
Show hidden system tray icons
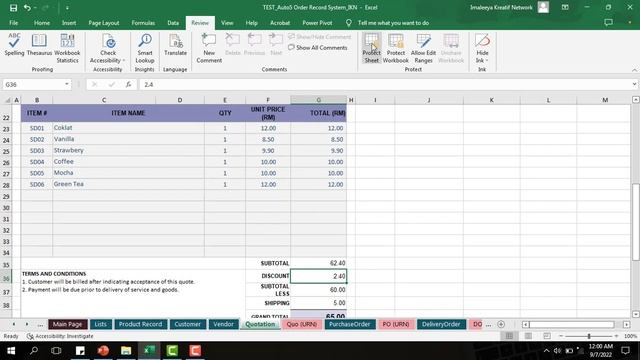[x=546, y=351]
